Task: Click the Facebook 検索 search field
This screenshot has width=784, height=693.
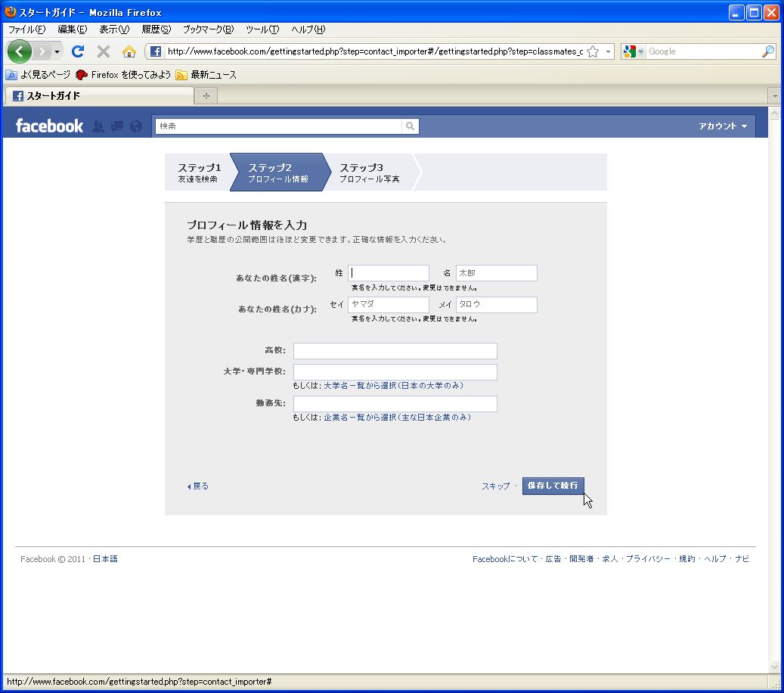Action: [278, 126]
